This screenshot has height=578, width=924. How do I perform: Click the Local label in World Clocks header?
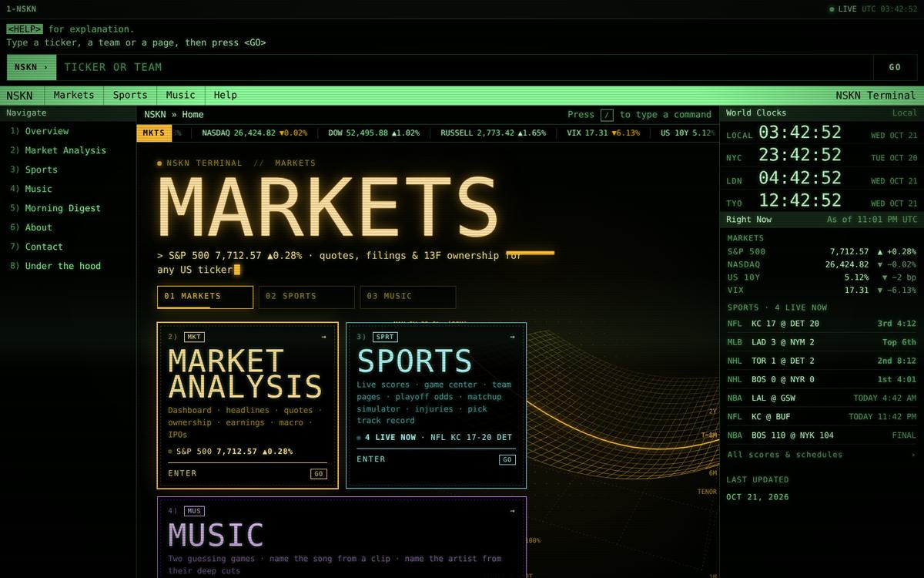(905, 113)
